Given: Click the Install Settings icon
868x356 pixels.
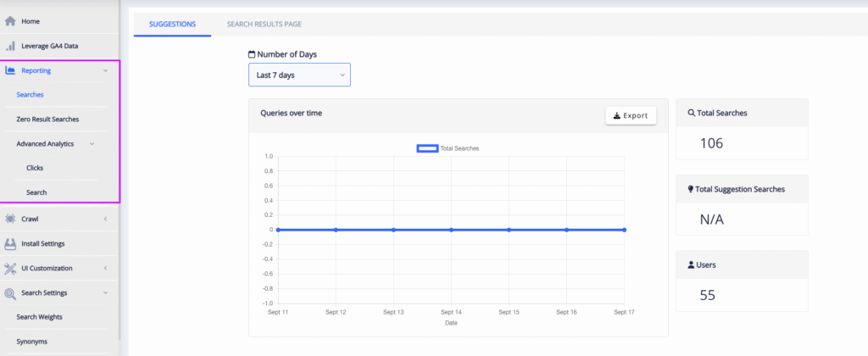Looking at the screenshot, I should tap(10, 243).
